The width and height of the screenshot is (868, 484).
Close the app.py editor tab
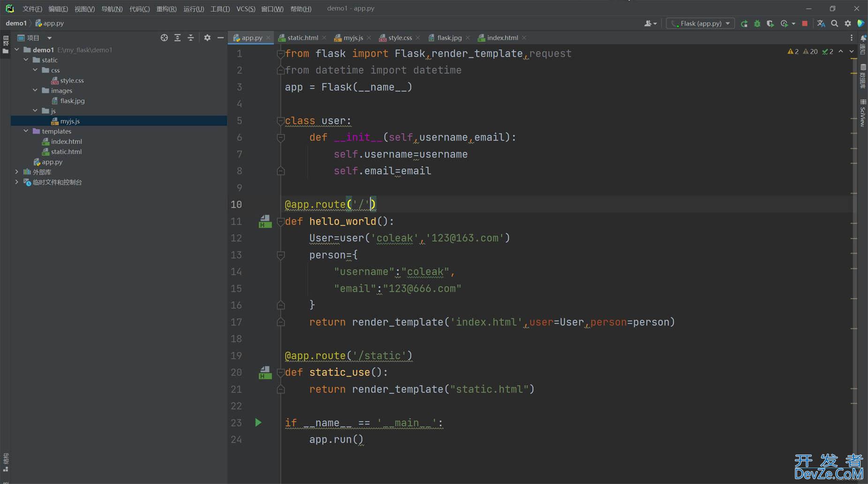pos(268,38)
